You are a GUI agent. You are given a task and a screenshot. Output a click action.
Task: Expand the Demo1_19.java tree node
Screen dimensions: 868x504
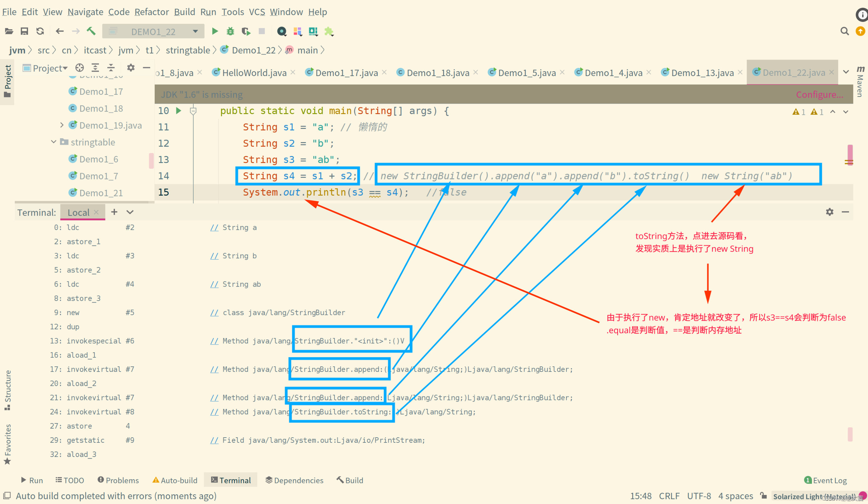pos(62,125)
